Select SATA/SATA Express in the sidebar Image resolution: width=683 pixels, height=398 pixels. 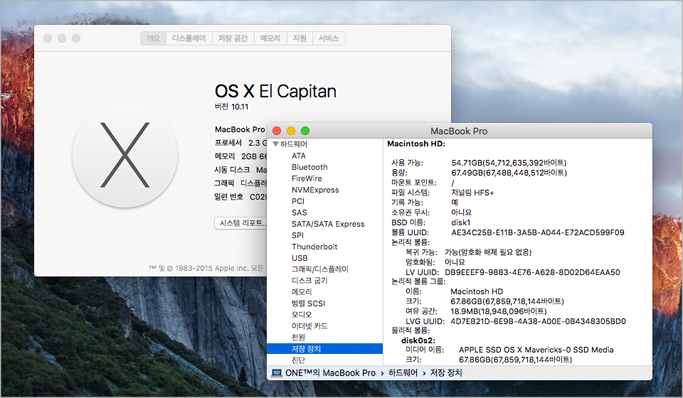click(x=328, y=224)
